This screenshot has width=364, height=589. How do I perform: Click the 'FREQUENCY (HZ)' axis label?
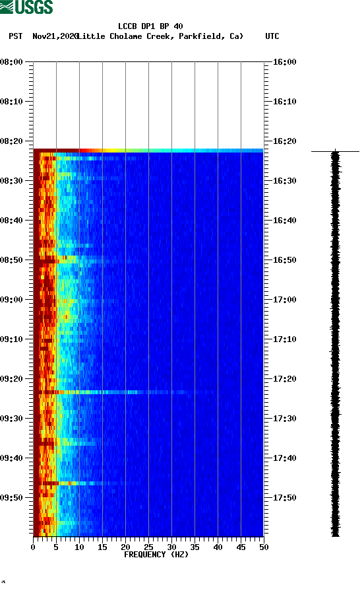coord(156,555)
